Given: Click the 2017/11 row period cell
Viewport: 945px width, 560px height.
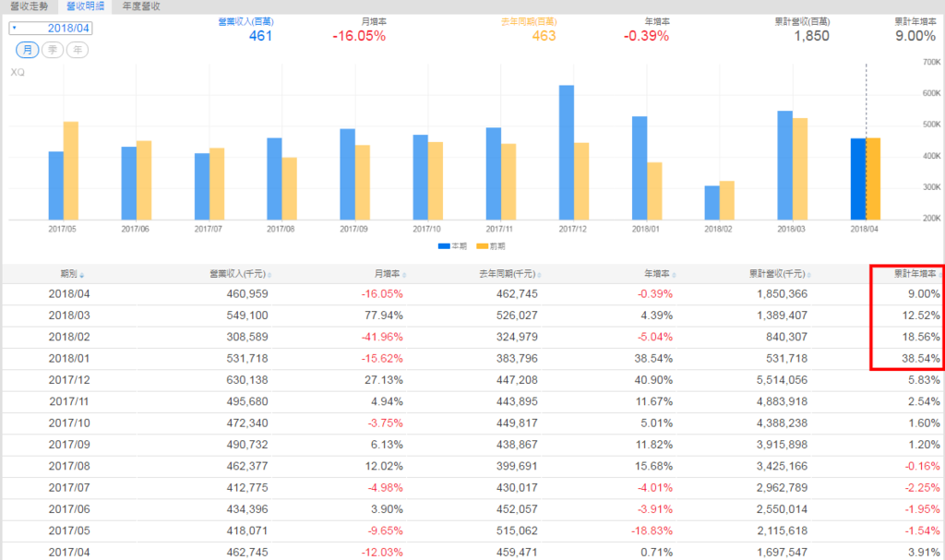Looking at the screenshot, I should pyautogui.click(x=68, y=401).
